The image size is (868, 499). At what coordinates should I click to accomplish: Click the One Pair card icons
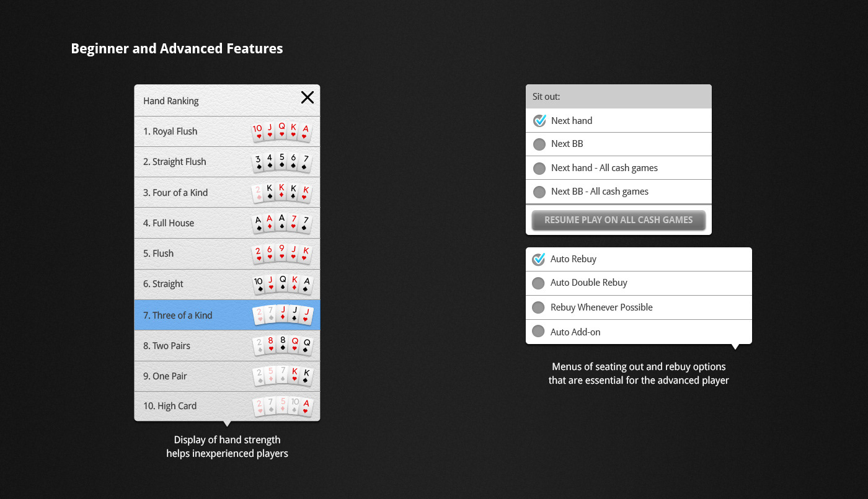coord(281,376)
